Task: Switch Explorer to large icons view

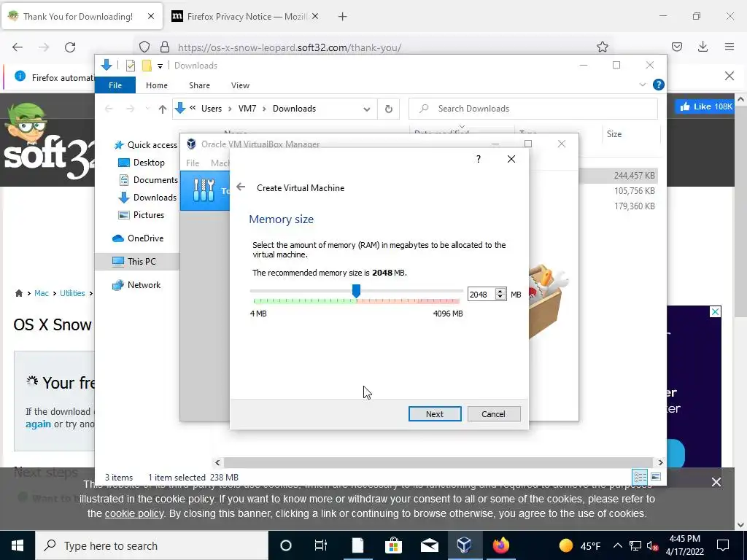Action: tap(656, 477)
